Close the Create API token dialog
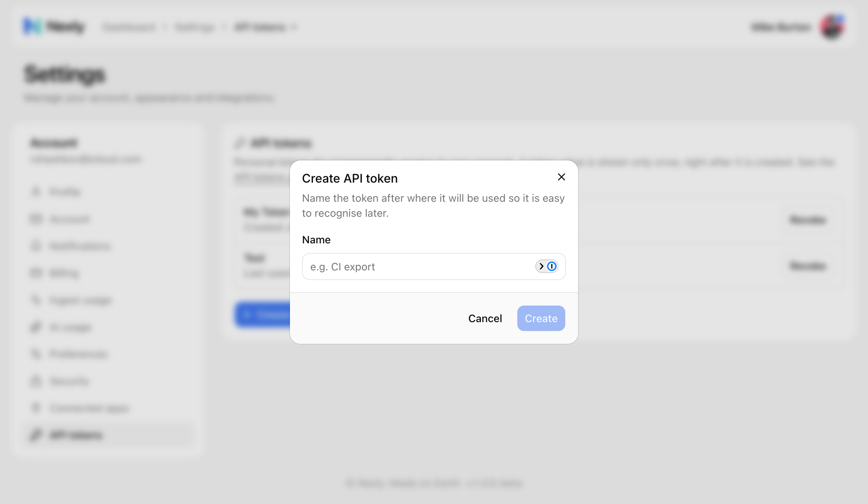The width and height of the screenshot is (868, 504). tap(561, 177)
